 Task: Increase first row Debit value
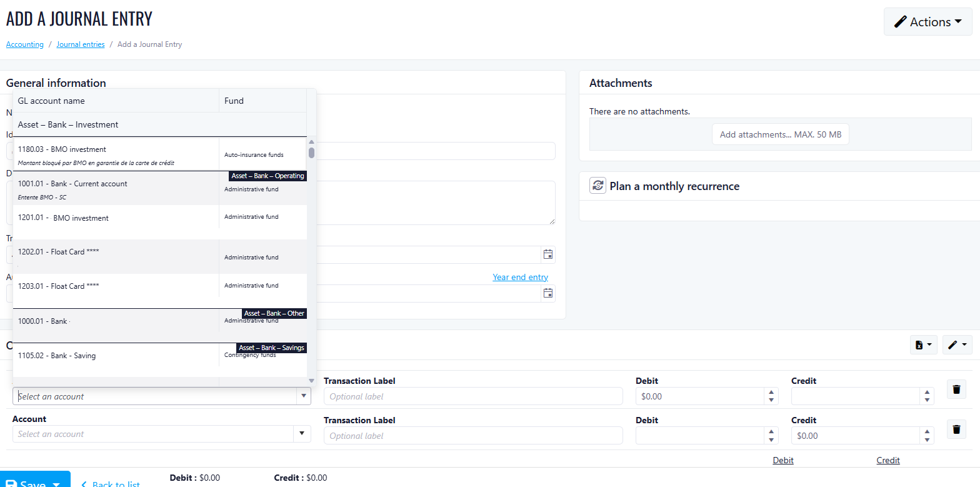click(771, 393)
